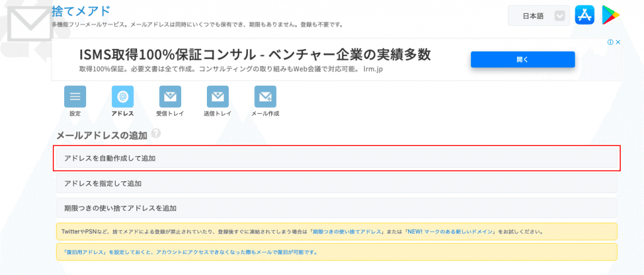644x275 pixels.
Task: Click the メール作成 compose mail icon
Action: (x=265, y=96)
